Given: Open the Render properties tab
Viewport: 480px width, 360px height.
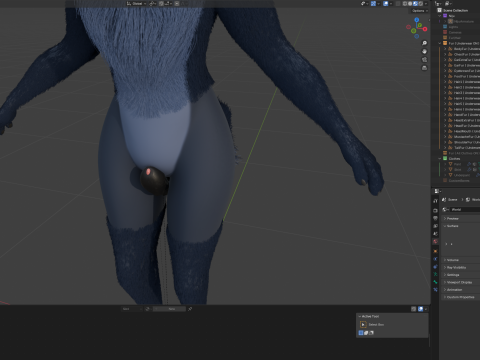Looking at the screenshot, I should point(435,211).
